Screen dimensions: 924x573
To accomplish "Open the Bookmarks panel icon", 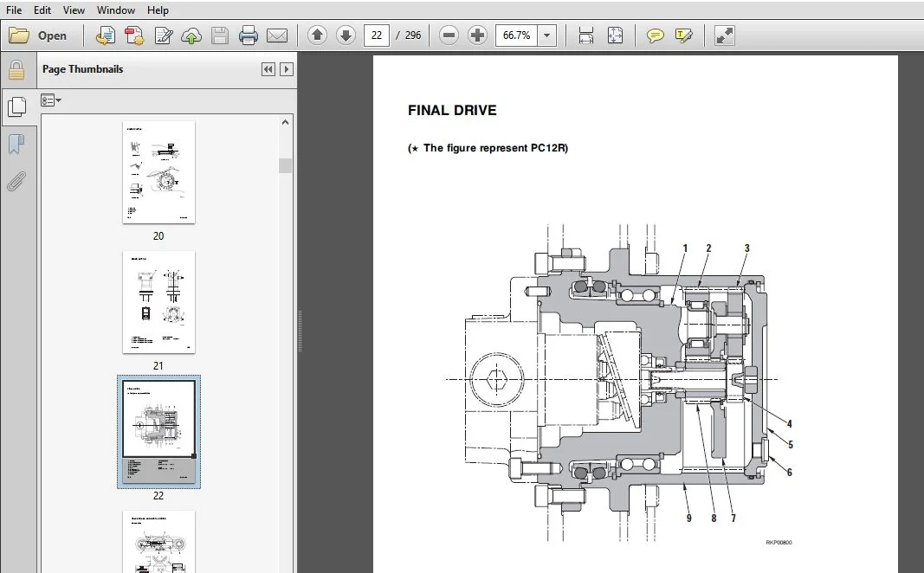I will tap(16, 144).
